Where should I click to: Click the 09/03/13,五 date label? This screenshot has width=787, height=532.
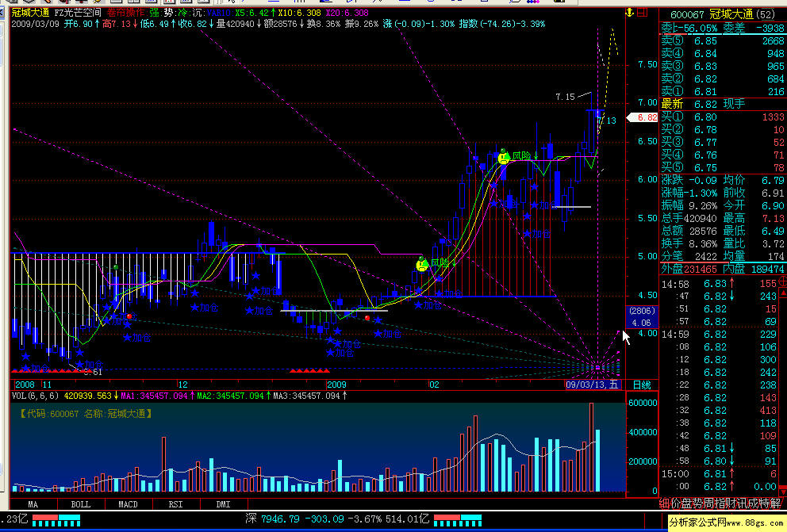pyautogui.click(x=593, y=385)
